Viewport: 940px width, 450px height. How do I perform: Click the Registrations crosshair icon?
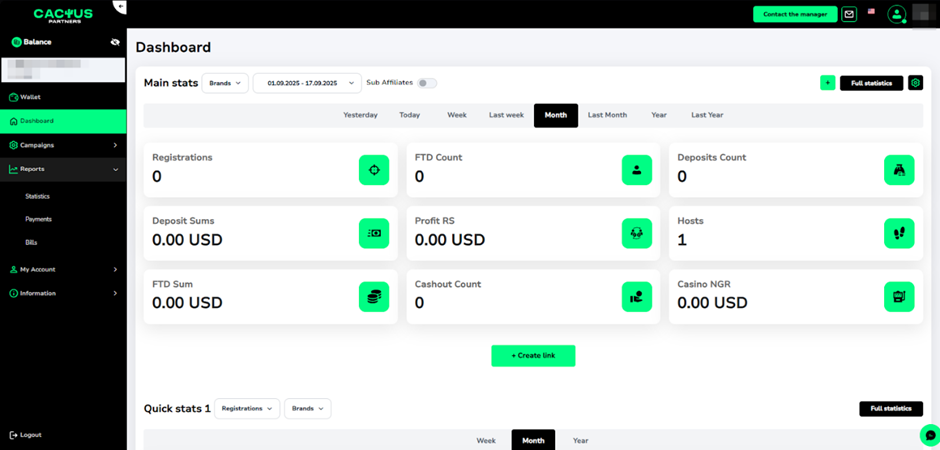tap(374, 170)
